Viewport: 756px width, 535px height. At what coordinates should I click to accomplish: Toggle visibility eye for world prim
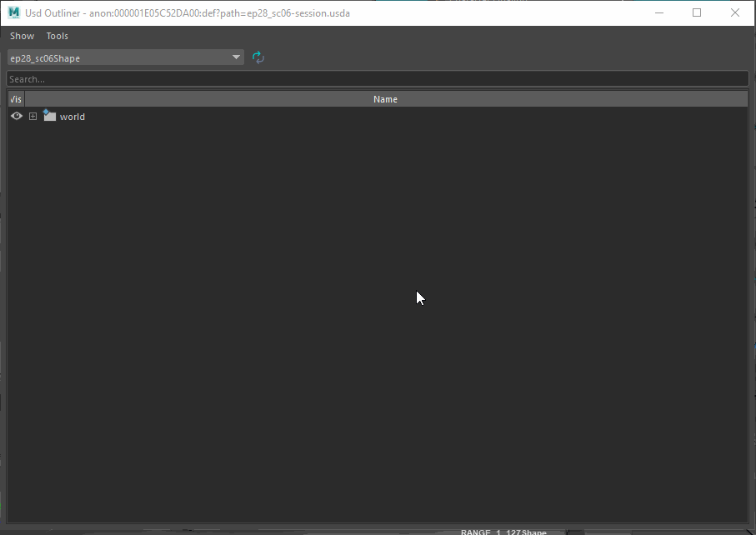pos(16,117)
